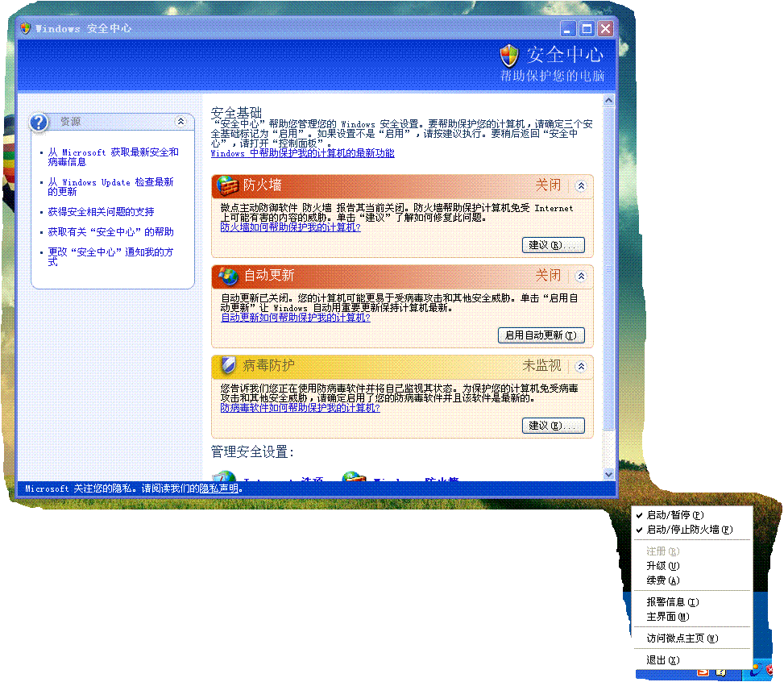Toggle 启动/暂停(P) in the tray menu
The width and height of the screenshot is (784, 682).
(x=692, y=515)
